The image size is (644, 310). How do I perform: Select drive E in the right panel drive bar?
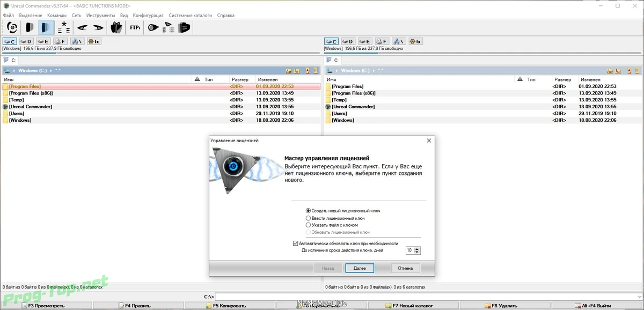pos(365,41)
